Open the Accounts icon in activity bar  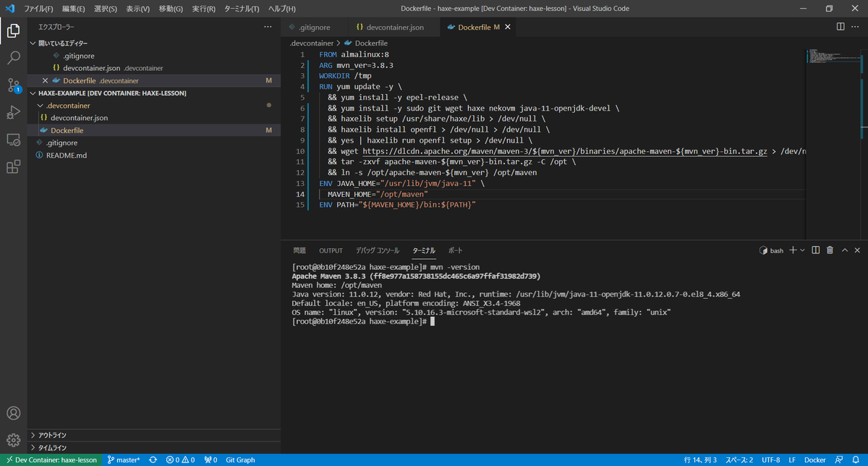coord(13,413)
